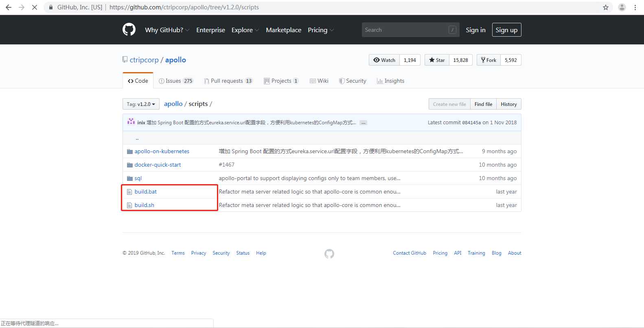This screenshot has height=328, width=644.
Task: Expand commit message ellipsis button
Action: point(363,123)
